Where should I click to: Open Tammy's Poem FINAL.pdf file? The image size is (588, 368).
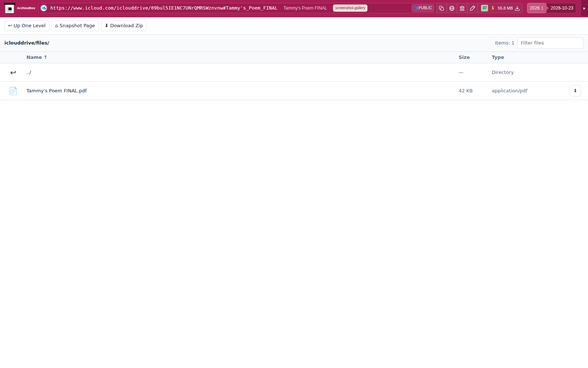[x=57, y=91]
